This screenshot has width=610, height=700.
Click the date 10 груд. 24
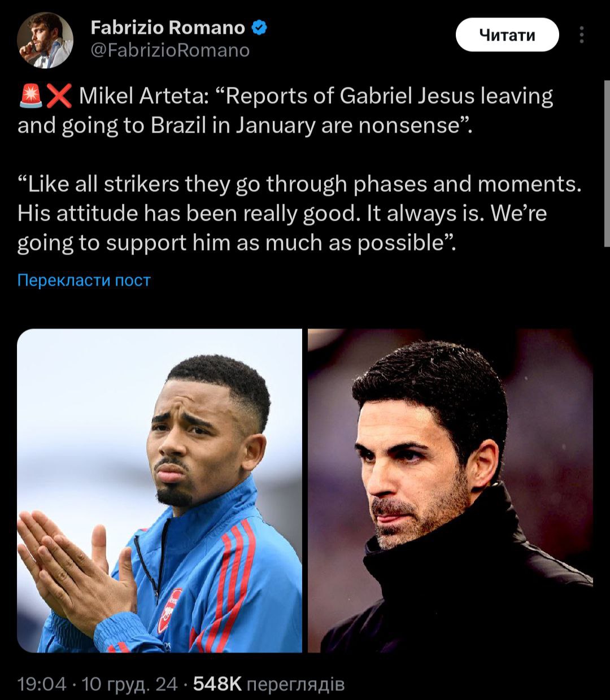coord(130,684)
